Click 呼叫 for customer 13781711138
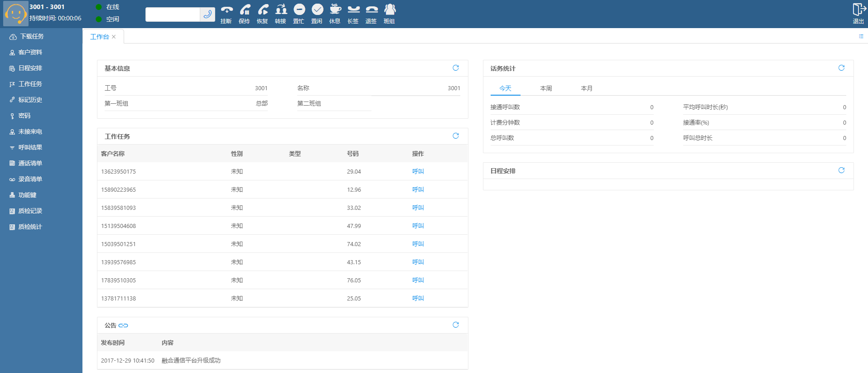The height and width of the screenshot is (373, 868). coord(418,298)
